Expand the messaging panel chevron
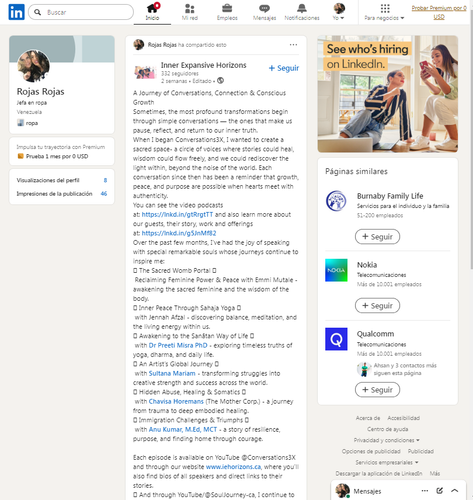The width and height of the screenshot is (473, 500). coord(454,491)
